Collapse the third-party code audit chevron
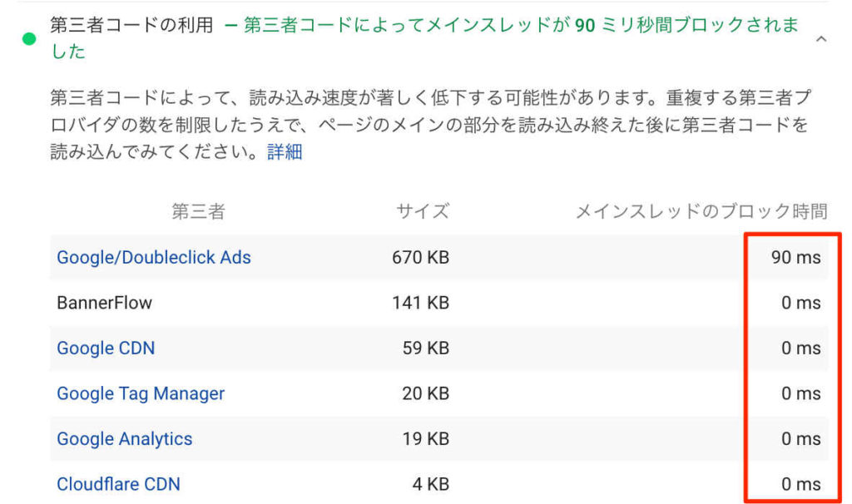This screenshot has height=504, width=852. tap(821, 39)
